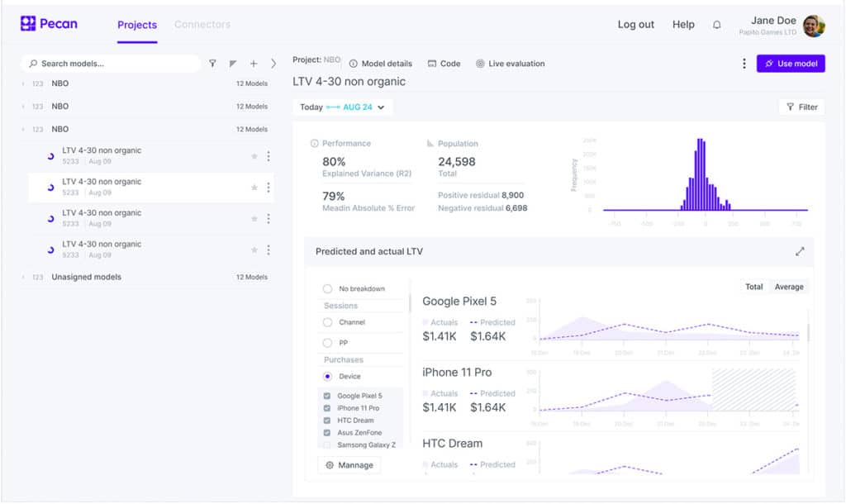Click the hatched region on iPhone 11 Pro chart
This screenshot has width=846, height=504.
(753, 390)
